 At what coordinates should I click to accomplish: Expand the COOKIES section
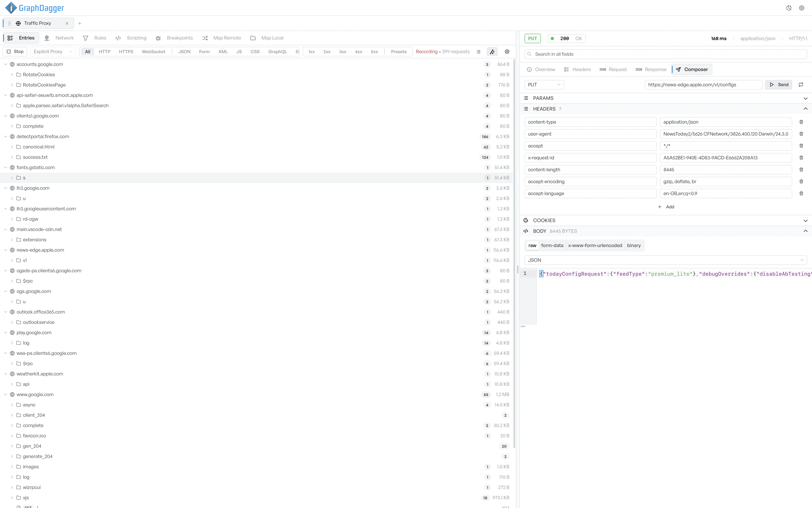click(805, 221)
